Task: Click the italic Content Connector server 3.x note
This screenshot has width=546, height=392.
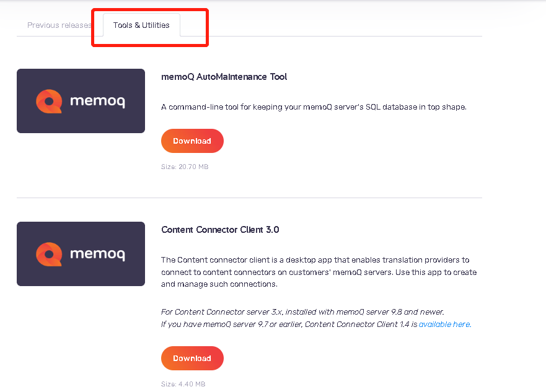Action: (302, 311)
